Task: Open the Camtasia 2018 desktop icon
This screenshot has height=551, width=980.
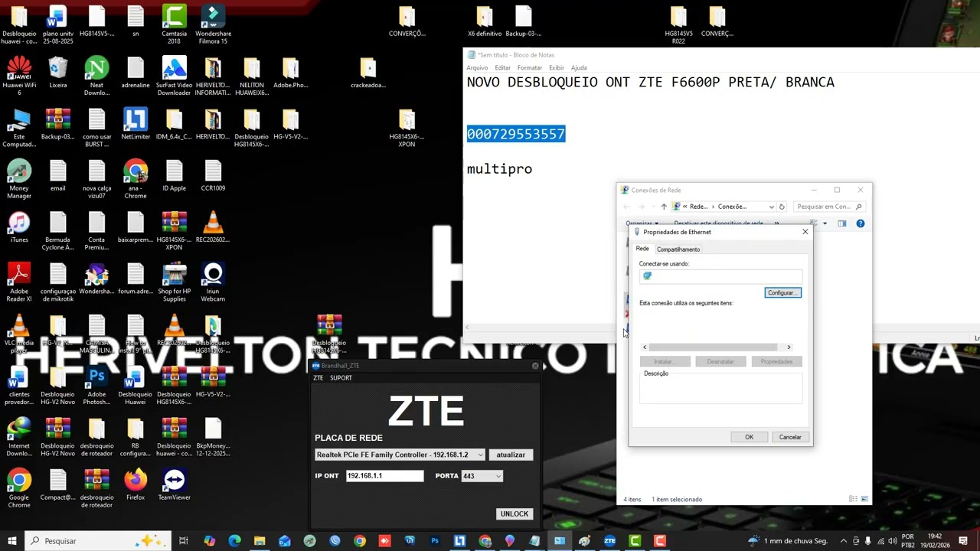Action: point(174,24)
